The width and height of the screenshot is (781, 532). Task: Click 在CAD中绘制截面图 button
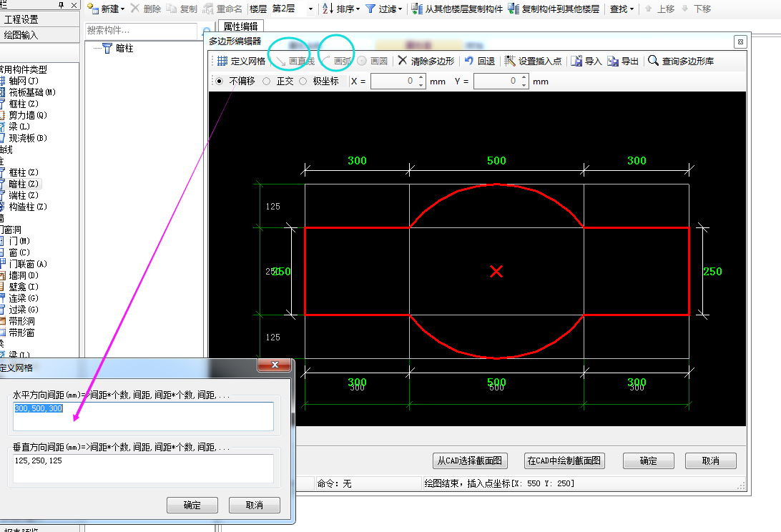point(564,460)
